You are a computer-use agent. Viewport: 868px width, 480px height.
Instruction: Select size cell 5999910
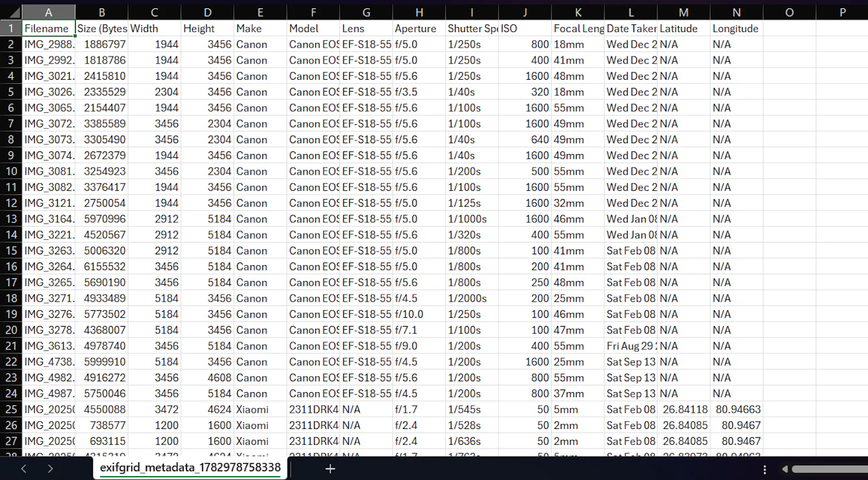[101, 362]
